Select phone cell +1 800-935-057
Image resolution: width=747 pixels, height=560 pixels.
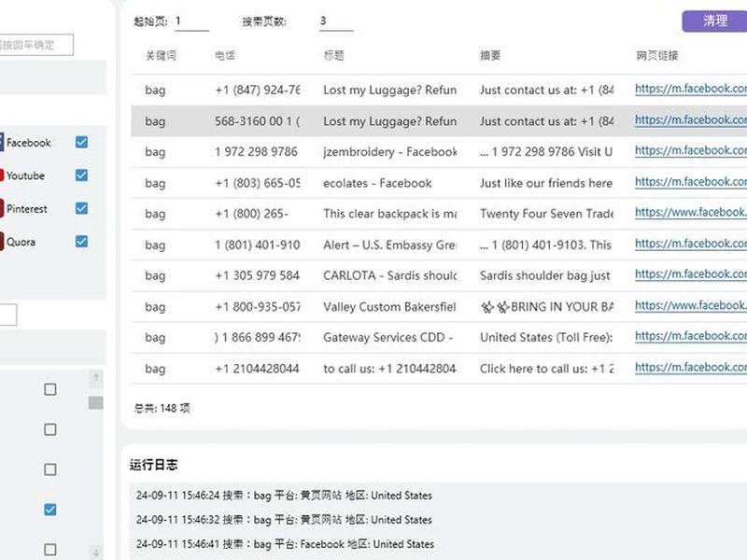[258, 307]
